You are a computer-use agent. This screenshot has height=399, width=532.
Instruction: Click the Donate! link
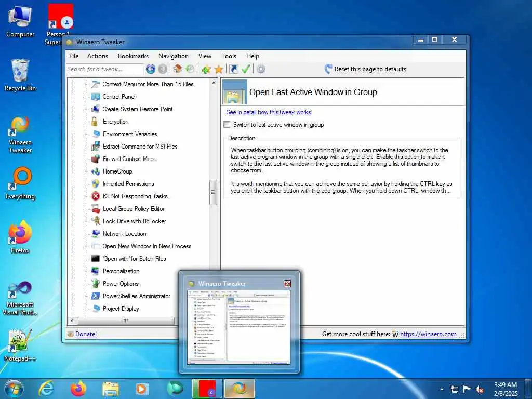(86, 334)
